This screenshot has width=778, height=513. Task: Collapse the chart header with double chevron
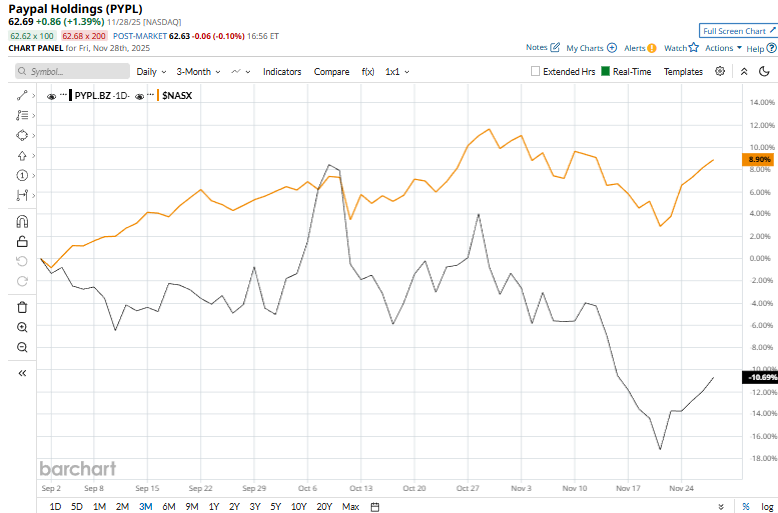point(744,71)
